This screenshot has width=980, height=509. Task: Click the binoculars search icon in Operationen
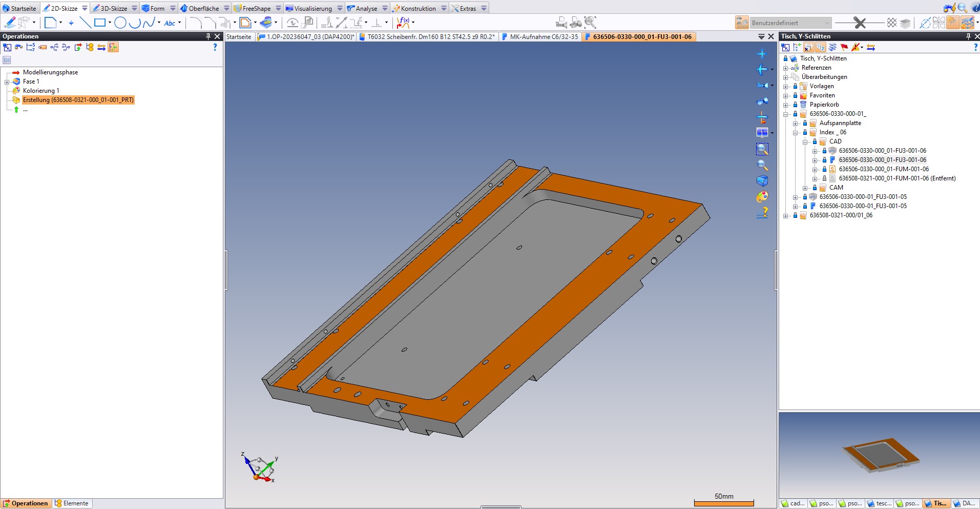pyautogui.click(x=19, y=47)
